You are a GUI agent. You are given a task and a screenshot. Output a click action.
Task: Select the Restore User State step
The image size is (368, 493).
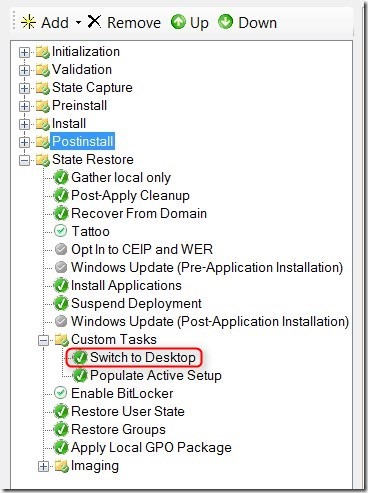128,412
